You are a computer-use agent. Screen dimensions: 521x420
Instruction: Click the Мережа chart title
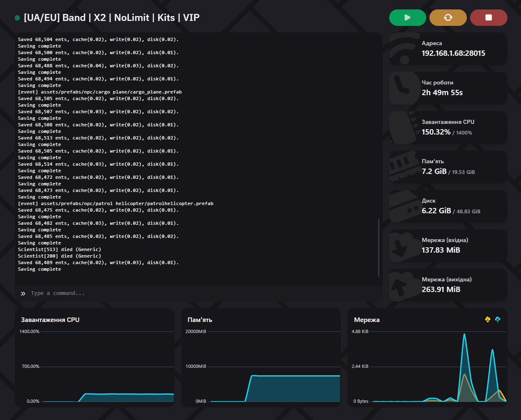(x=367, y=320)
